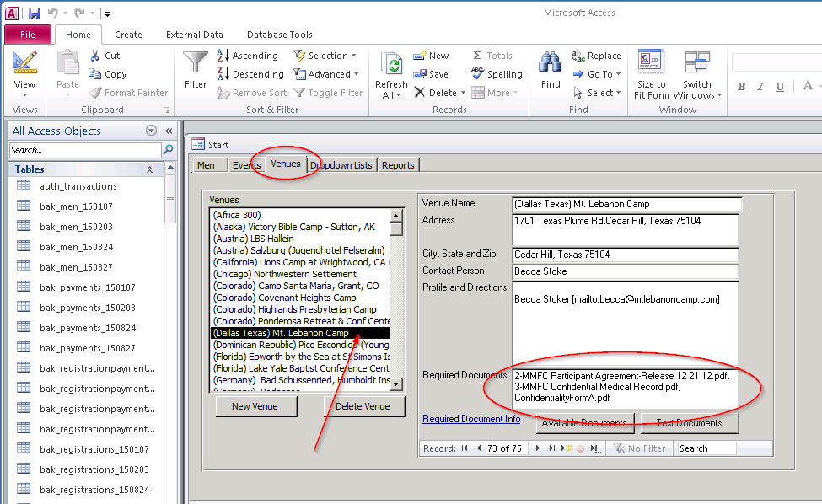
Task: Open the Selection filter dropdown
Action: 325,56
